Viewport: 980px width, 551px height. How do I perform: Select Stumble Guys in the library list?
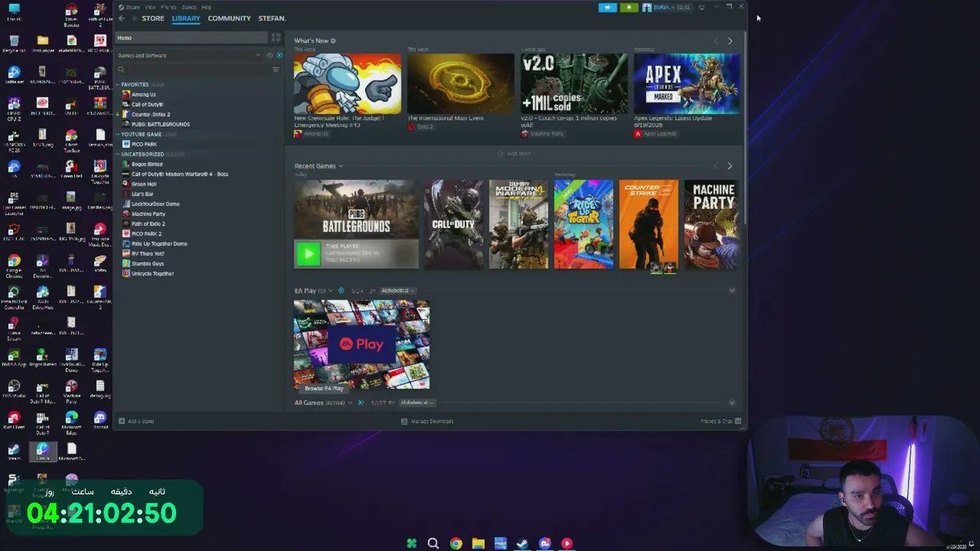(x=147, y=263)
